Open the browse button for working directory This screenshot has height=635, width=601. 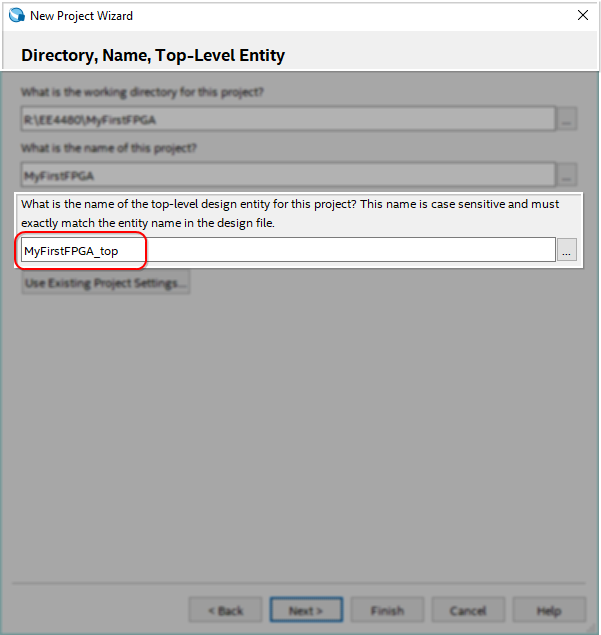(567, 119)
